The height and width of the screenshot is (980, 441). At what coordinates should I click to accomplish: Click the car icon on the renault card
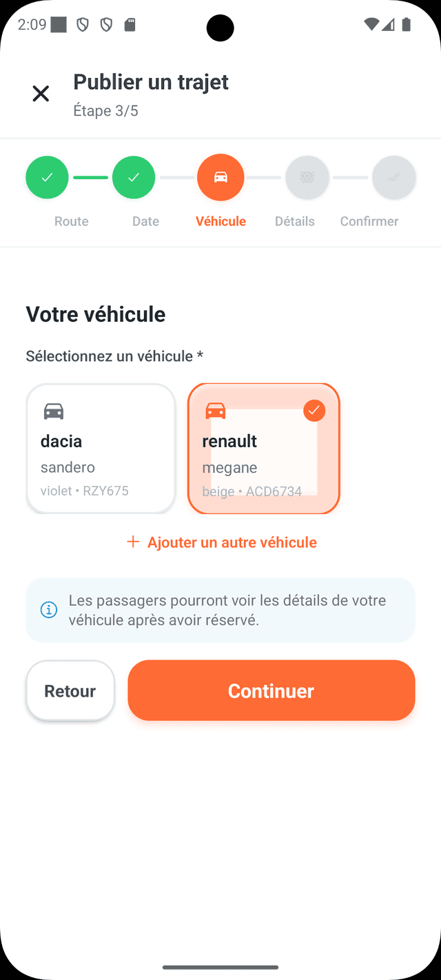point(215,410)
